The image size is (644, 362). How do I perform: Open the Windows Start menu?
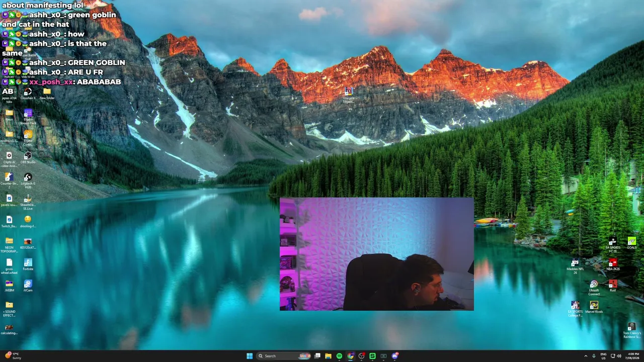click(250, 356)
